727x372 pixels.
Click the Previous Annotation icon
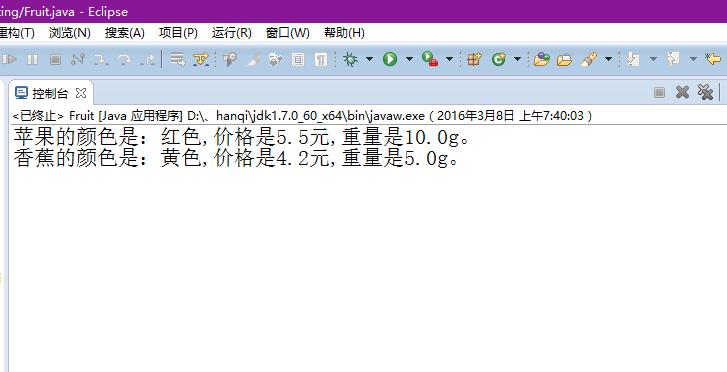point(673,59)
